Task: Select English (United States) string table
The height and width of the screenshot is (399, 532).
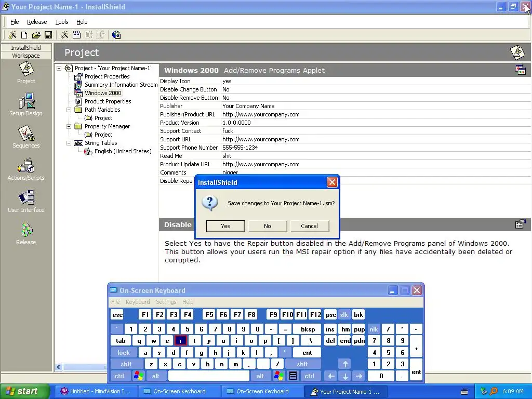Action: click(123, 151)
